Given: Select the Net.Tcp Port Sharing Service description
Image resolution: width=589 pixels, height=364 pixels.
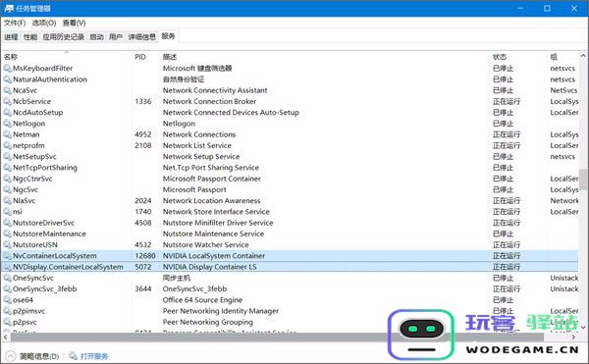Looking at the screenshot, I should [211, 168].
